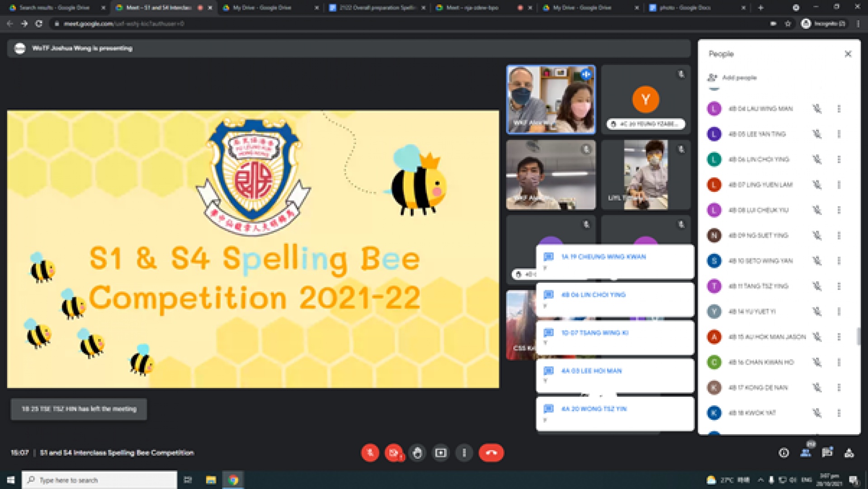Raise hand in the meeting
This screenshot has height=489, width=868.
coord(417,453)
